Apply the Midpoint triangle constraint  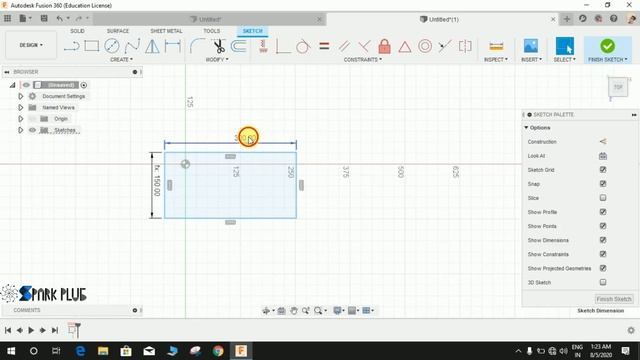[404, 47]
